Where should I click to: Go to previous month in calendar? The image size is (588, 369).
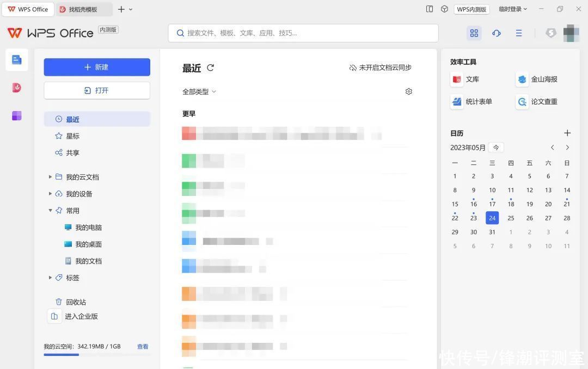coord(553,147)
